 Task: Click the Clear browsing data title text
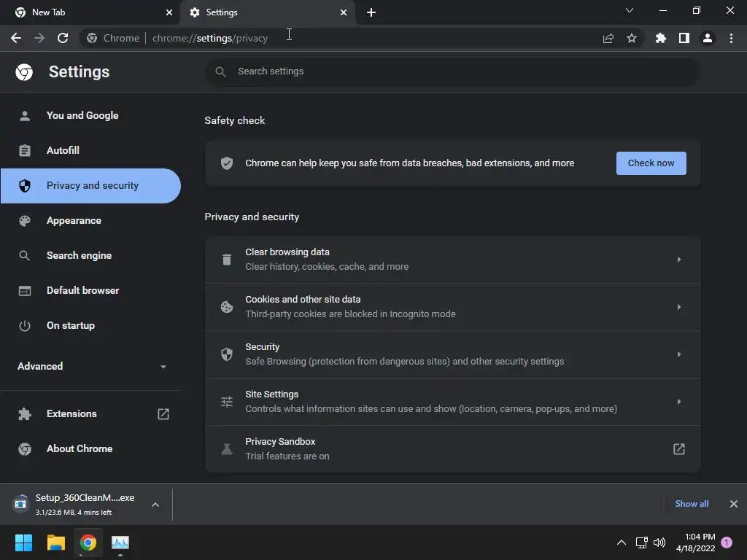[287, 252]
